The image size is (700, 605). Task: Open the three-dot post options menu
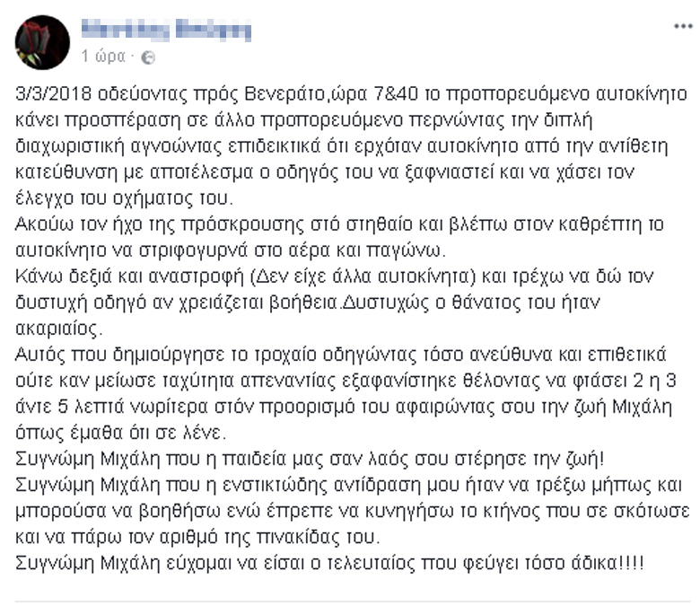point(683,26)
